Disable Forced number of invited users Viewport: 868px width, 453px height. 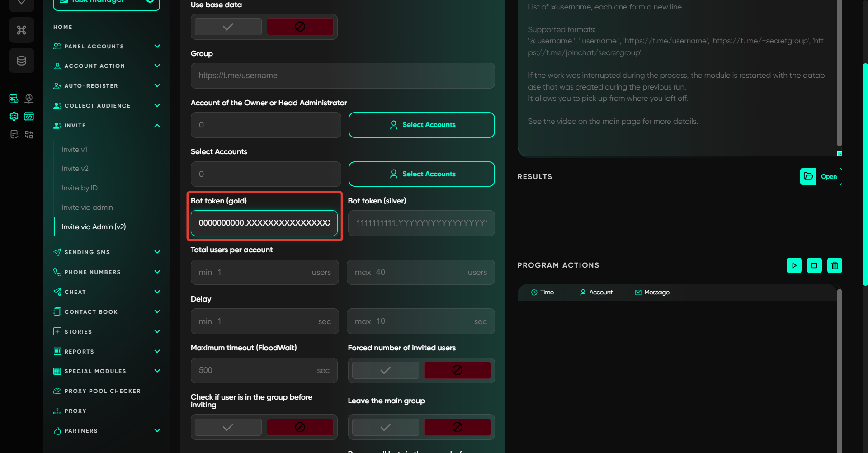pyautogui.click(x=457, y=370)
